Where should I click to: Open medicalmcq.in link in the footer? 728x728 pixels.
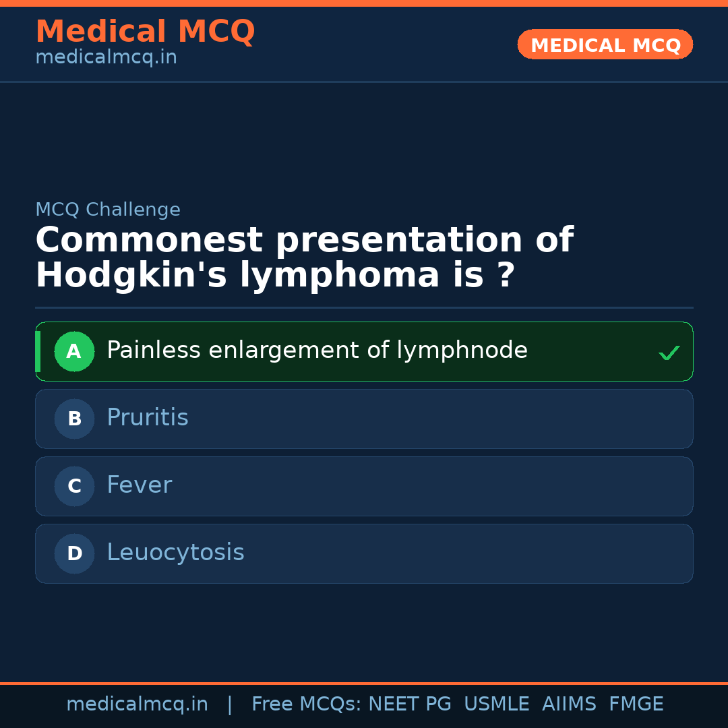[x=137, y=704]
